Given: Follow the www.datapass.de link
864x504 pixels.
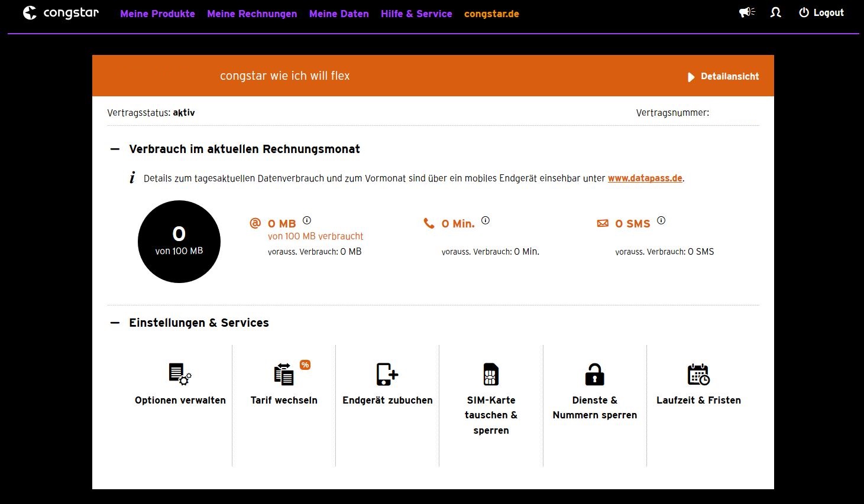Looking at the screenshot, I should pos(645,178).
